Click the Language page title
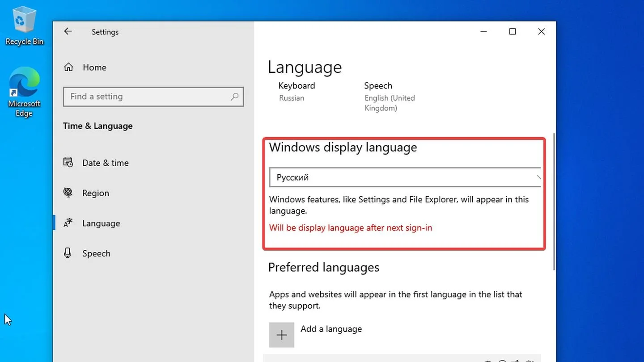 tap(305, 67)
